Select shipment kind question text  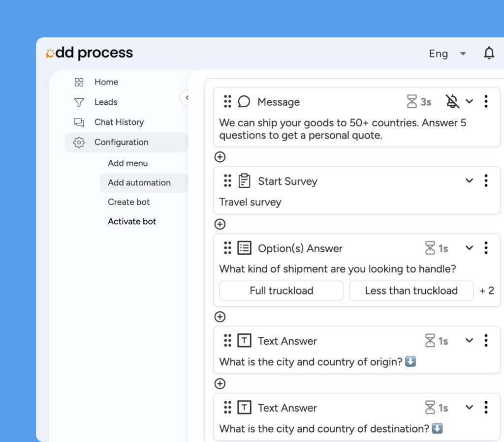(338, 269)
